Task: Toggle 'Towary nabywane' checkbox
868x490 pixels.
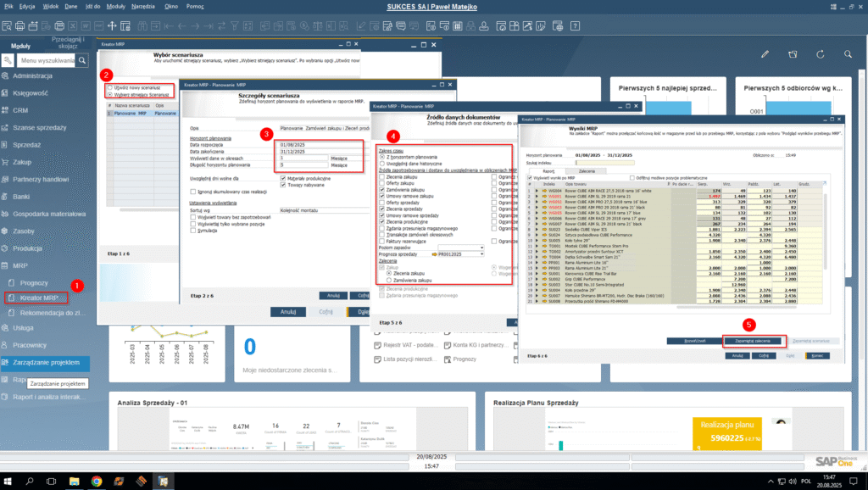Action: coord(283,185)
